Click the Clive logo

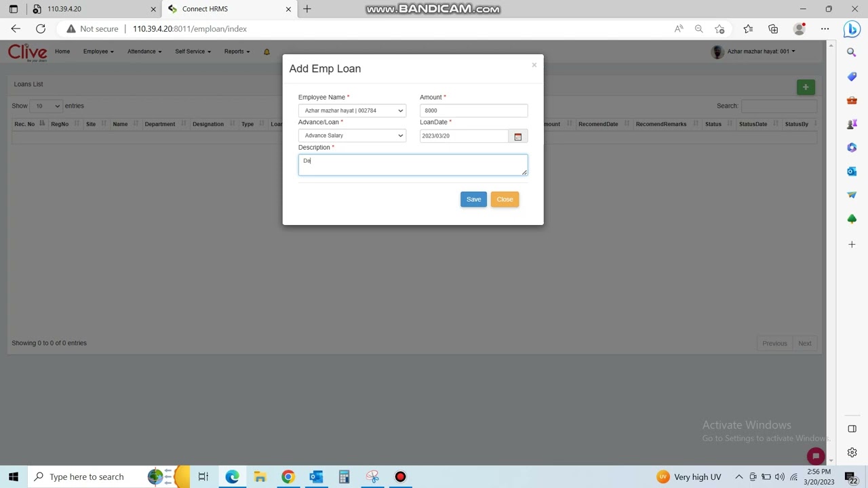click(x=27, y=52)
